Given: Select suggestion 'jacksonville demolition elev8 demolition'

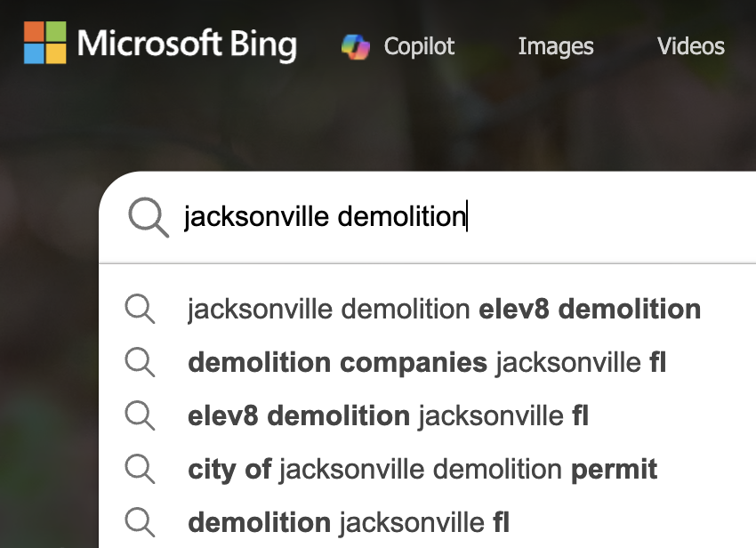Looking at the screenshot, I should (x=444, y=310).
